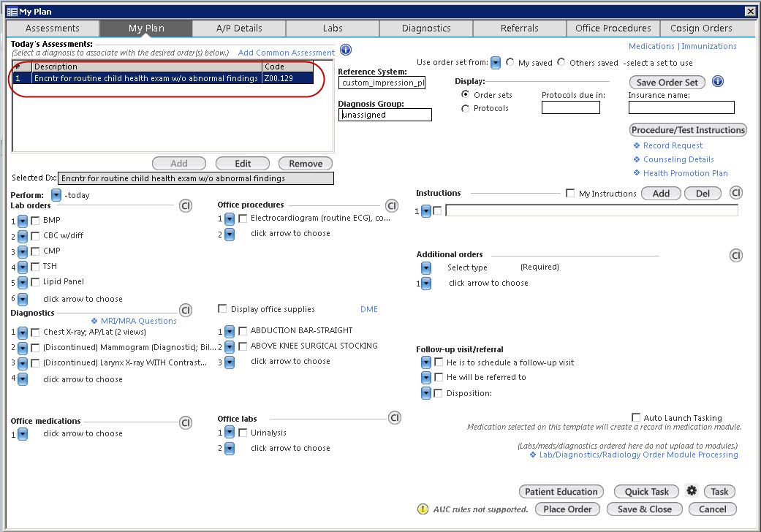Screen dimensions: 761x532
Task: Click the Insurance name input field
Action: click(681, 107)
